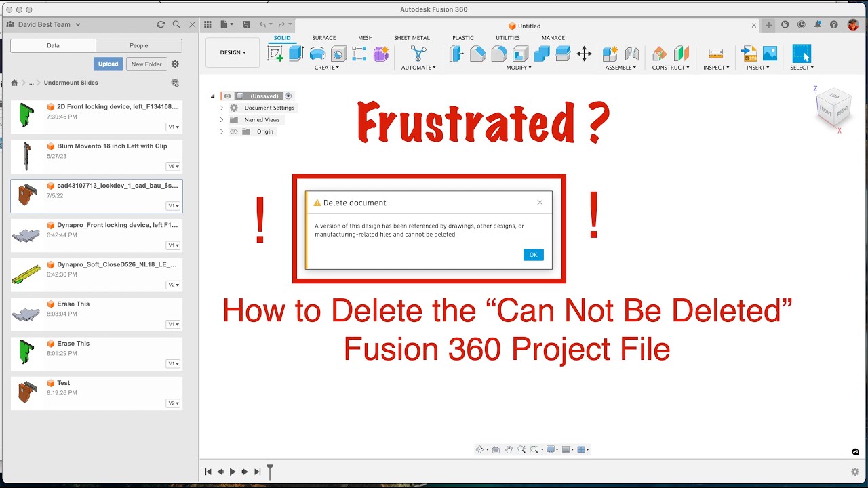
Task: Open the Design workspace dropdown
Action: pos(233,52)
